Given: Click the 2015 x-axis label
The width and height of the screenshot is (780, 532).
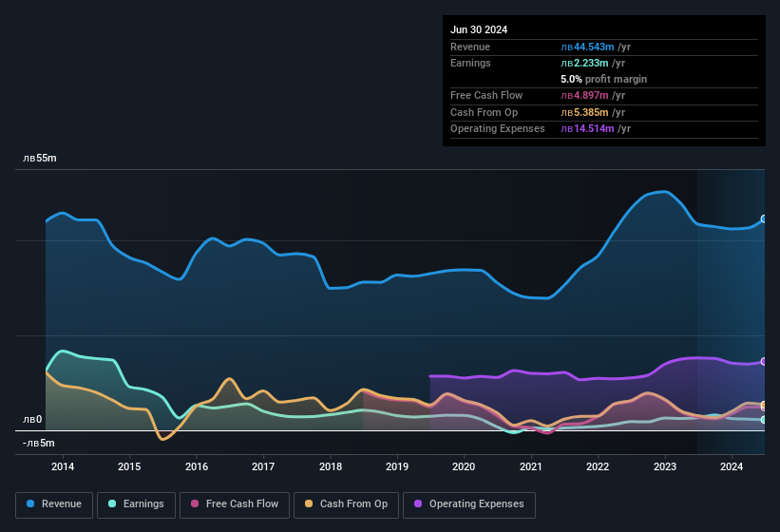Looking at the screenshot, I should [x=129, y=466].
